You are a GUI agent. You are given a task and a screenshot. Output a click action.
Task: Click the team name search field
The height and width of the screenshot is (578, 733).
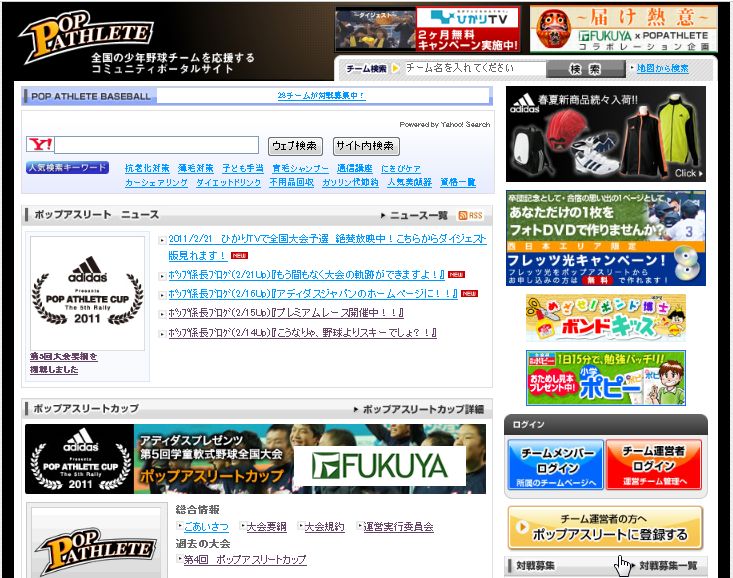pyautogui.click(x=475, y=68)
